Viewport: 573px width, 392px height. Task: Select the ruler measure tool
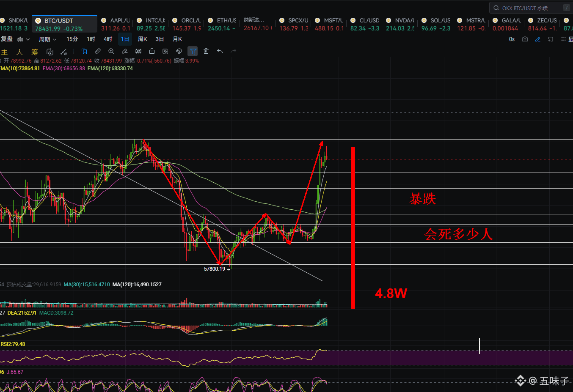click(x=98, y=51)
